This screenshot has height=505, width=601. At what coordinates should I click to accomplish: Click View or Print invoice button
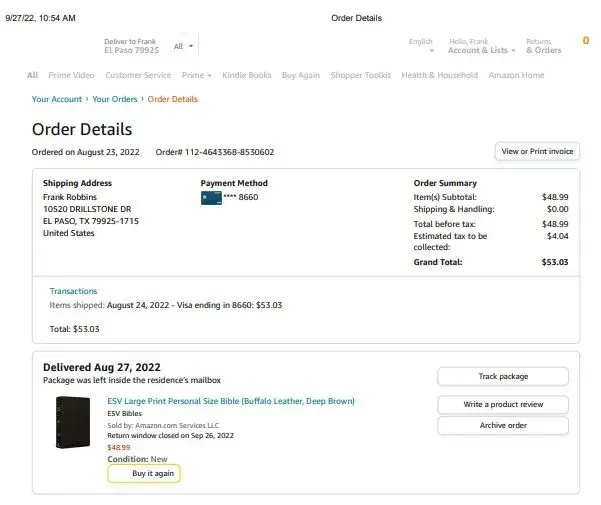click(537, 151)
